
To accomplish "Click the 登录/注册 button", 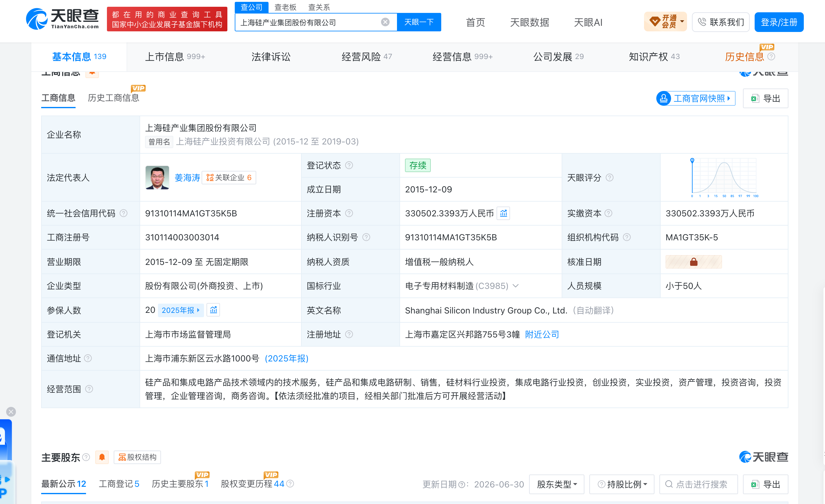I will 779,22.
